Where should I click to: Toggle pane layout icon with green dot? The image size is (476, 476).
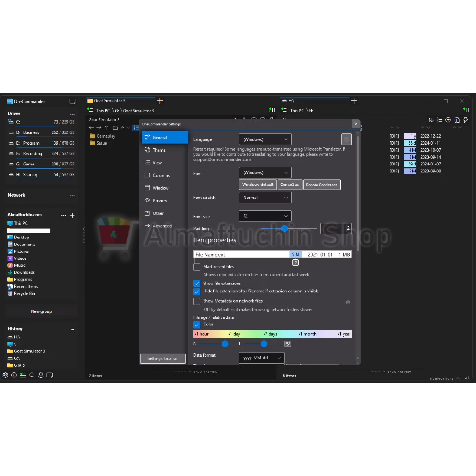pos(23,375)
